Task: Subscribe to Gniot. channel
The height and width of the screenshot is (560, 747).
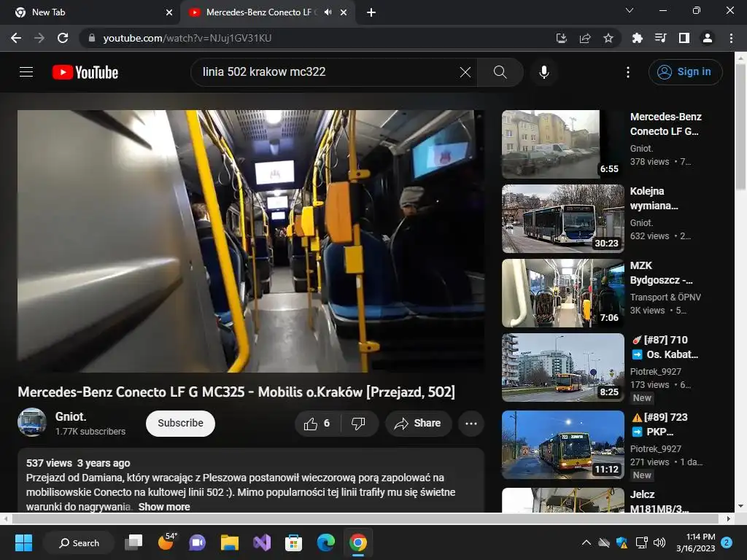Action: pos(181,424)
